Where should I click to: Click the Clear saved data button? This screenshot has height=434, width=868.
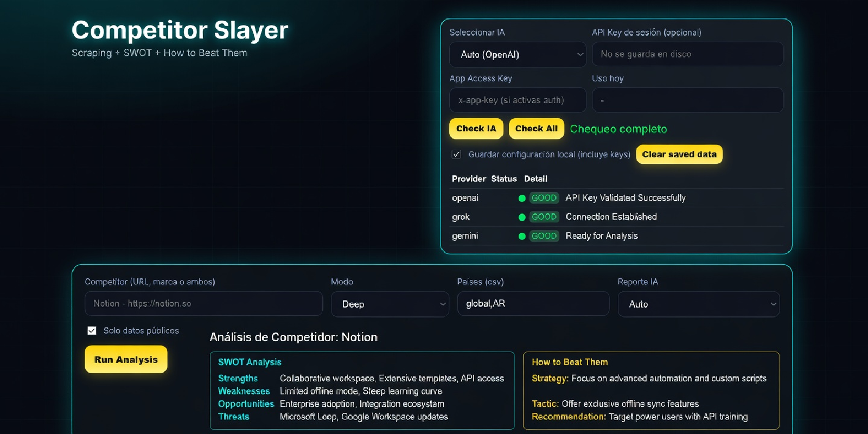click(679, 155)
